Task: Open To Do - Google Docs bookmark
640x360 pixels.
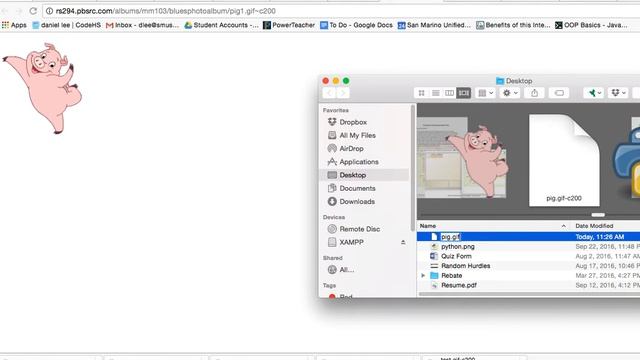Action: click(x=356, y=25)
